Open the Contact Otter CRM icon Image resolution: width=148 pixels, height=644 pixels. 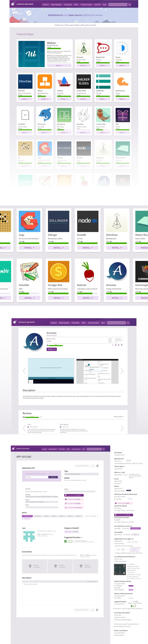click(x=103, y=115)
